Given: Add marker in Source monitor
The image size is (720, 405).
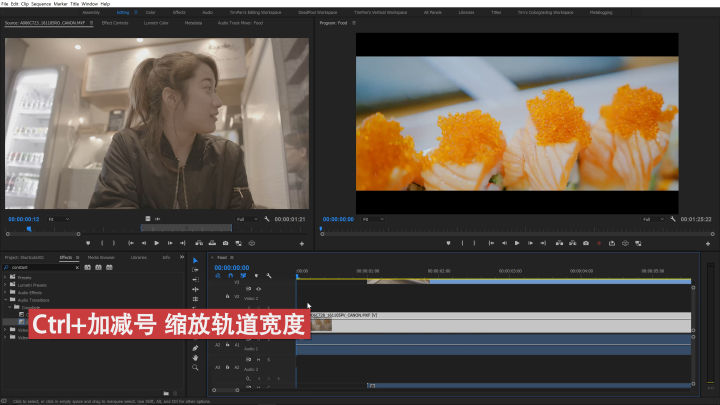Looking at the screenshot, I should pyautogui.click(x=88, y=243).
